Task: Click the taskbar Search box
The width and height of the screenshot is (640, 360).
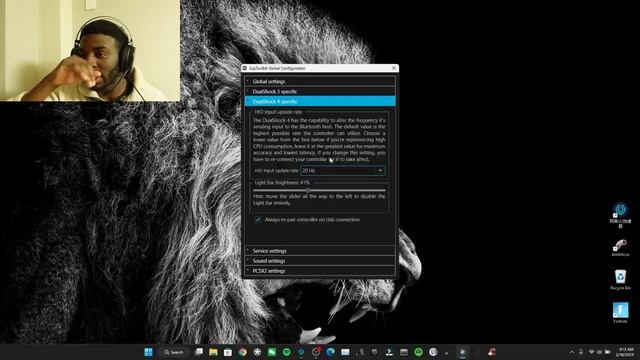Action: point(174,352)
